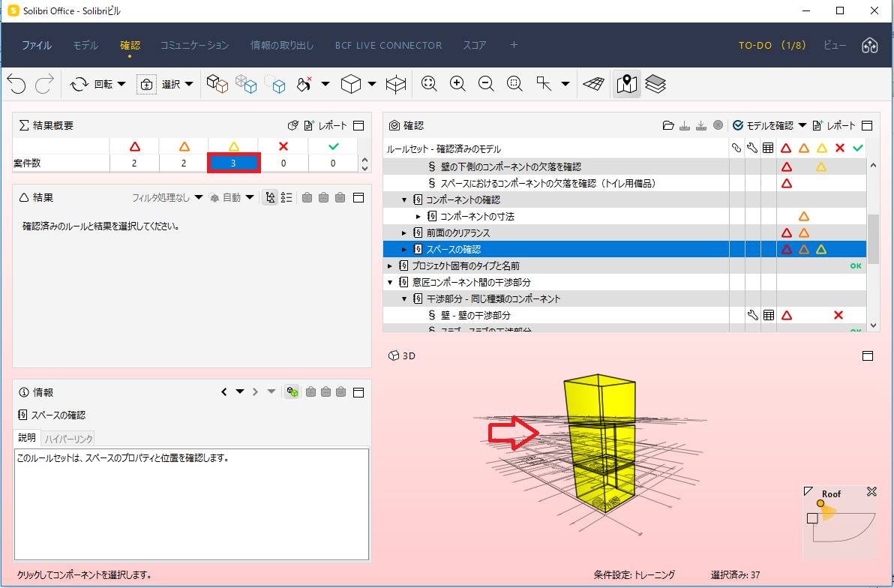Click the home cube icon at top right

tap(869, 46)
